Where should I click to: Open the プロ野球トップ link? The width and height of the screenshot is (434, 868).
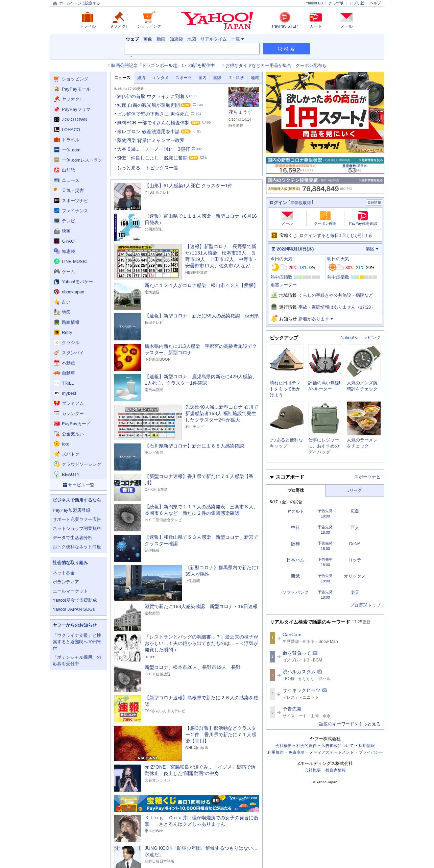(365, 605)
